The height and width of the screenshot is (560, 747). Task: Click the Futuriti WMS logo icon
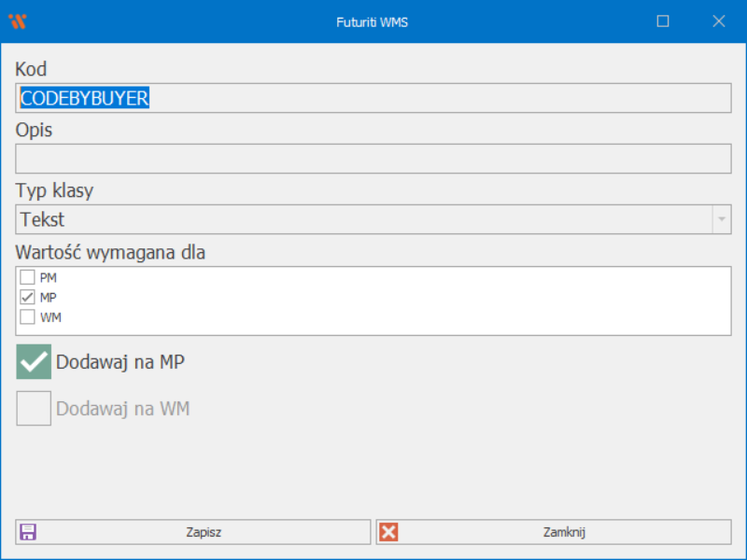[x=17, y=21]
